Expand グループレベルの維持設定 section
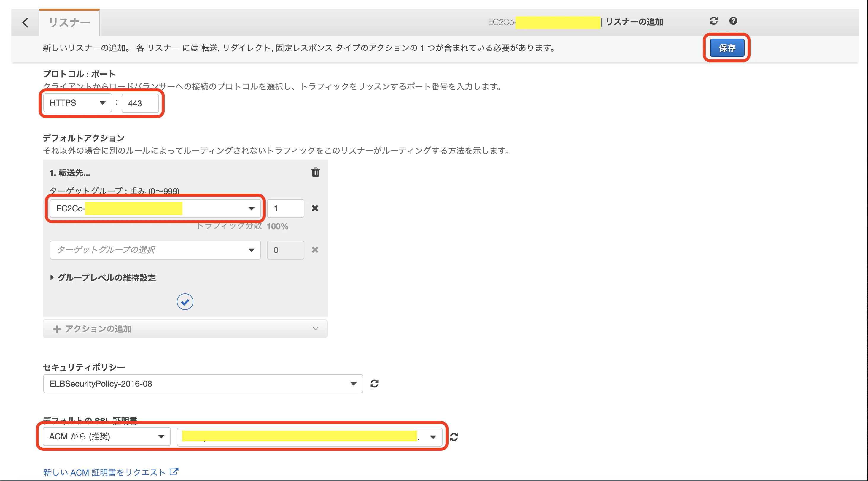 point(103,278)
